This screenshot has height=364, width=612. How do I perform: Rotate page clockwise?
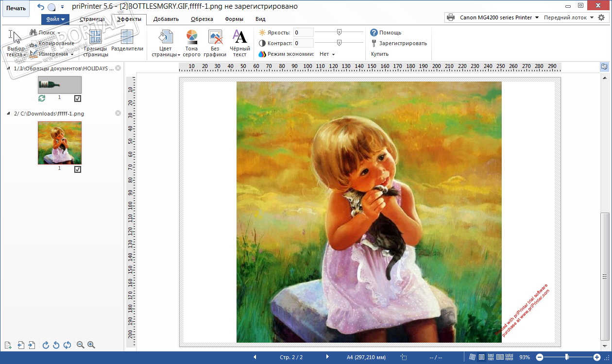pyautogui.click(x=46, y=345)
